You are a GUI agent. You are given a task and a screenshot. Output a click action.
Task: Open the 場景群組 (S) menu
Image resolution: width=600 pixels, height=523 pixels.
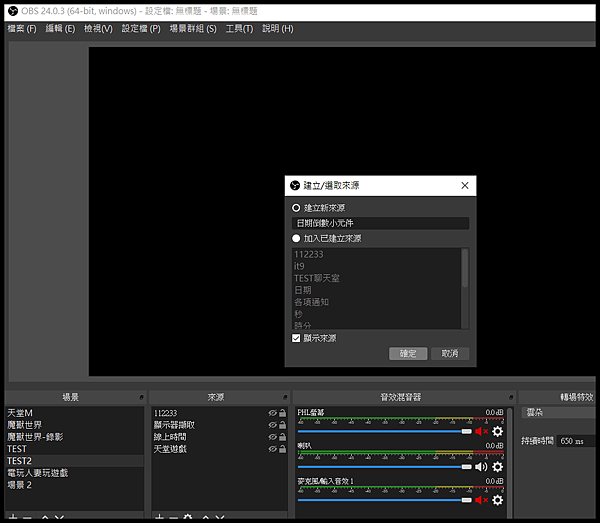click(x=193, y=29)
